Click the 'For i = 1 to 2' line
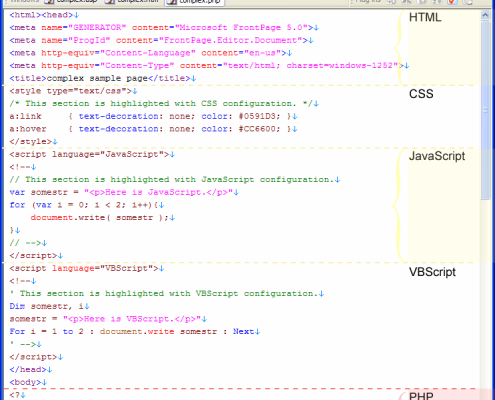Image resolution: width=495 pixels, height=400 pixels. click(135, 332)
